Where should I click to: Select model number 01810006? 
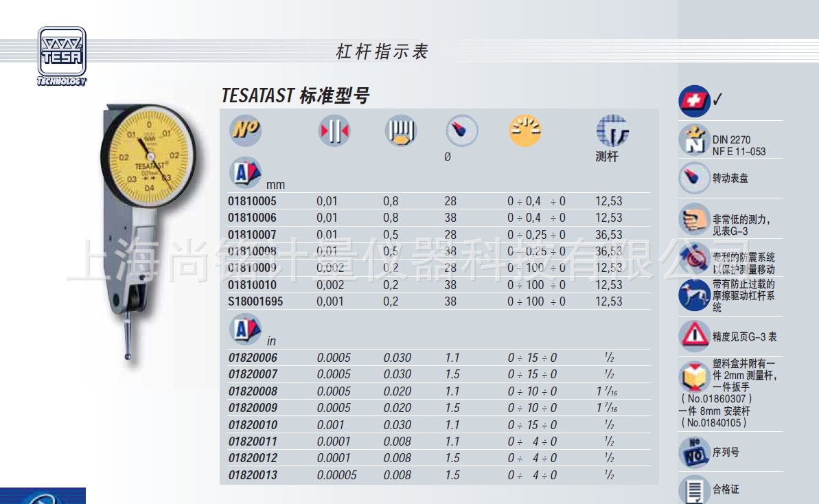(252, 218)
